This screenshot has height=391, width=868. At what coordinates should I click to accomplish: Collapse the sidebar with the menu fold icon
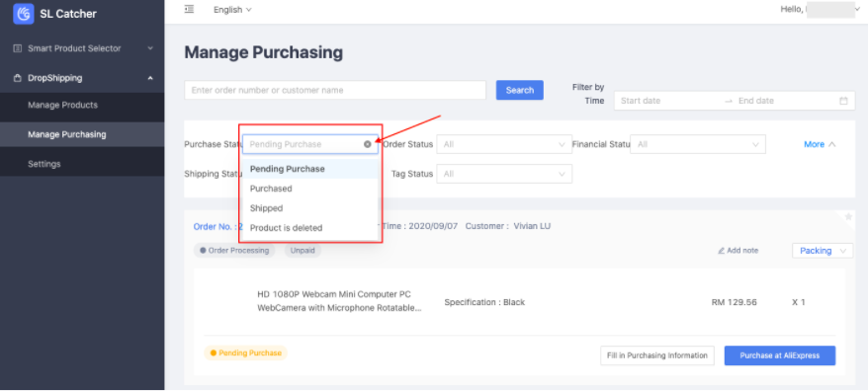[190, 9]
